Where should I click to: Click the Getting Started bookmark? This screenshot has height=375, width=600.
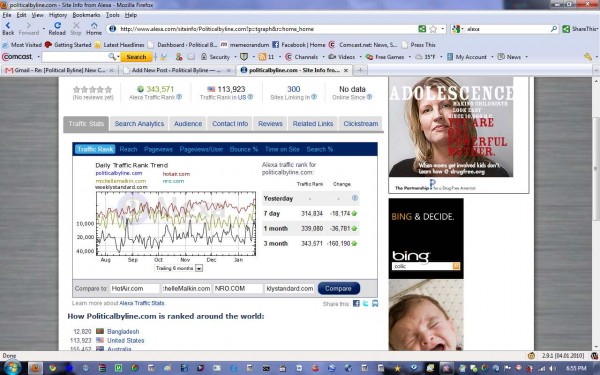coord(68,45)
